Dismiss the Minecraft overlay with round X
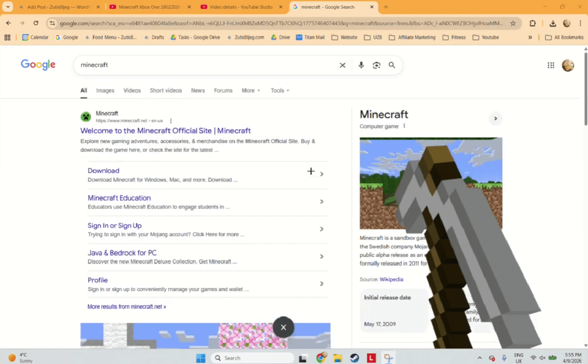 pos(283,327)
